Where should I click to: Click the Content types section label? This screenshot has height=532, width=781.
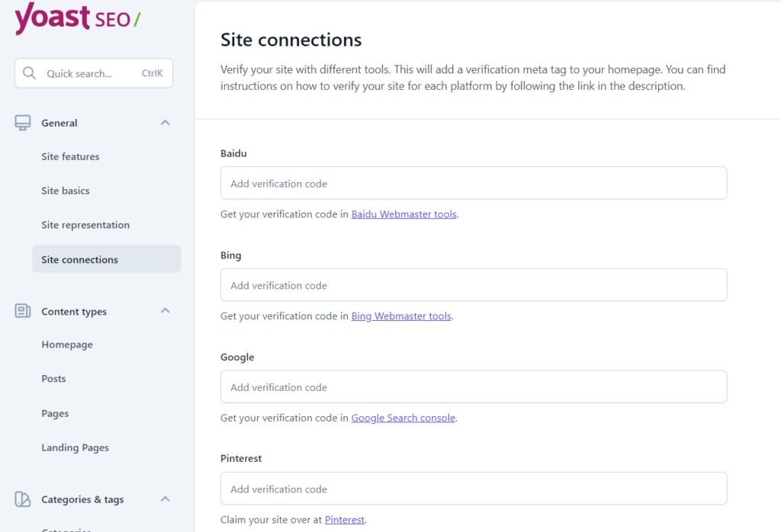[74, 312]
